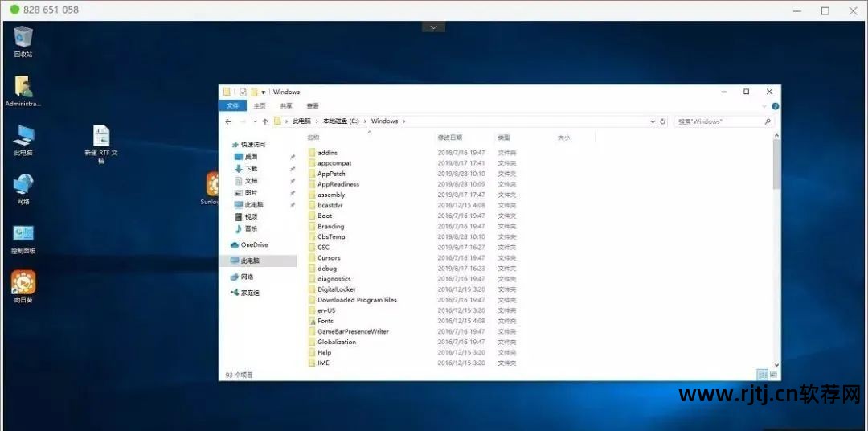The height and width of the screenshot is (431, 868).
Task: Select the addins folder
Action: tap(328, 152)
